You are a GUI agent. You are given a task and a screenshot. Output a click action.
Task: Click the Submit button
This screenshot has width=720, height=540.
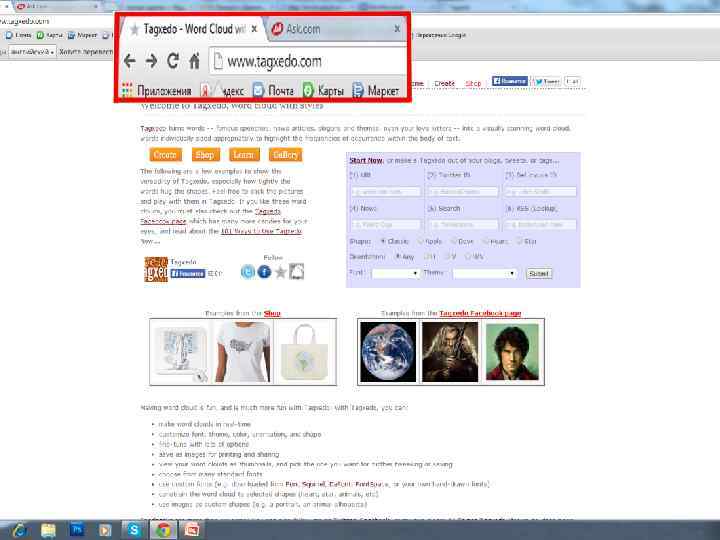[539, 273]
